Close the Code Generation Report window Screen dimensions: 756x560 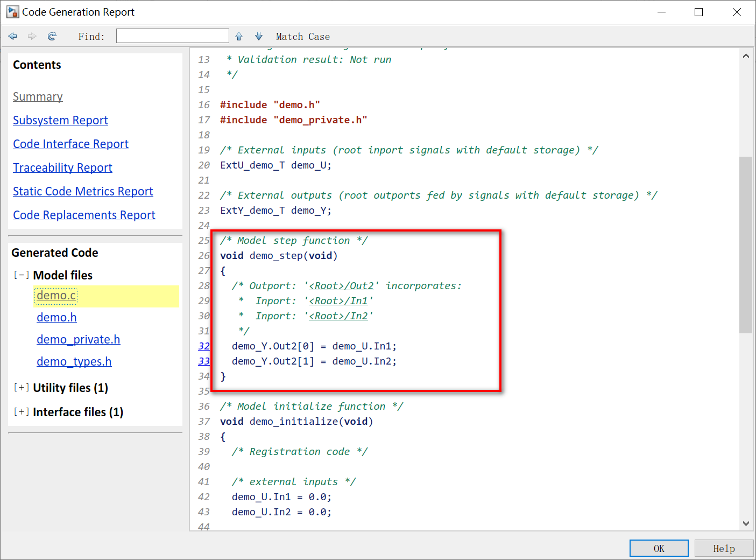click(x=737, y=12)
